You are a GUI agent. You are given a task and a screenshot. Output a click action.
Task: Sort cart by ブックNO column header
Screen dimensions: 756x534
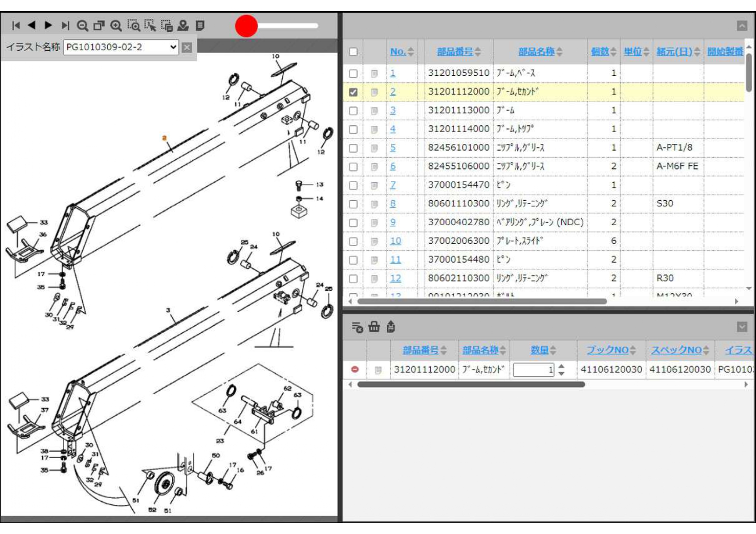click(607, 350)
